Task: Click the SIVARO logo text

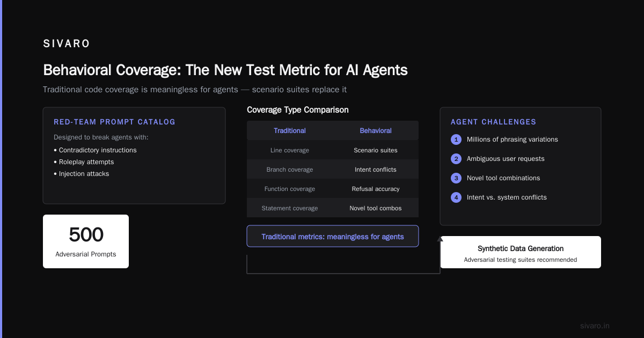Action: point(67,44)
